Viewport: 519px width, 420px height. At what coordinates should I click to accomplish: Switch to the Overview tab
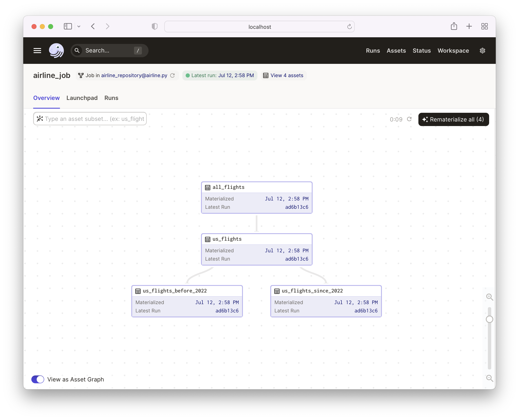[46, 98]
